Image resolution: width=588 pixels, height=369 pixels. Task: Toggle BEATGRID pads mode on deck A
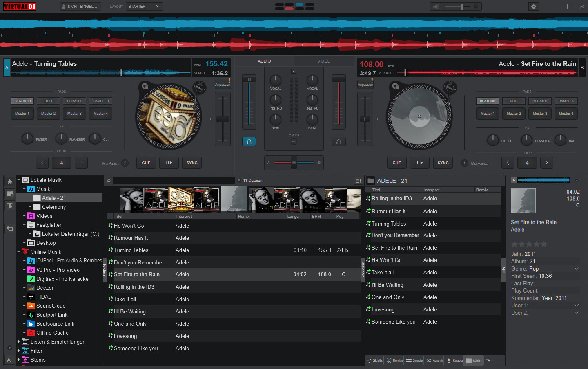22,101
